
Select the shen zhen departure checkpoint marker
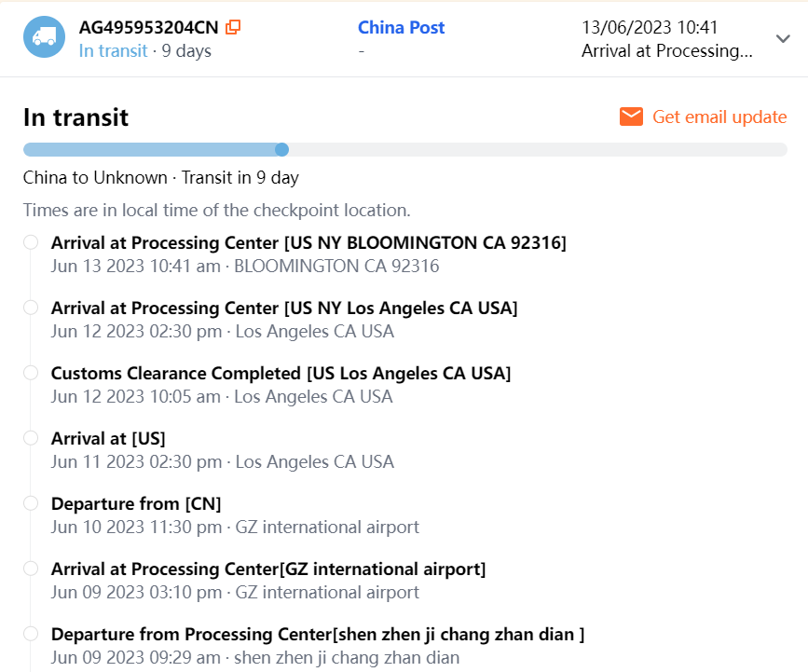pyautogui.click(x=31, y=634)
